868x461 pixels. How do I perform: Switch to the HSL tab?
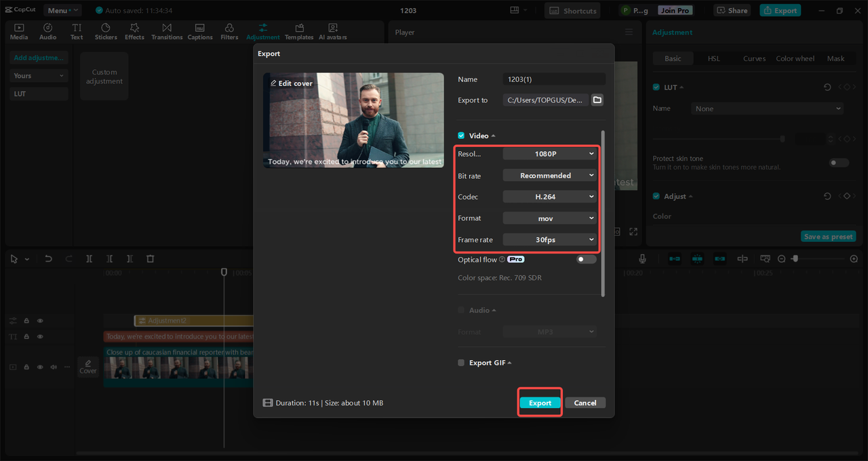[x=714, y=58]
